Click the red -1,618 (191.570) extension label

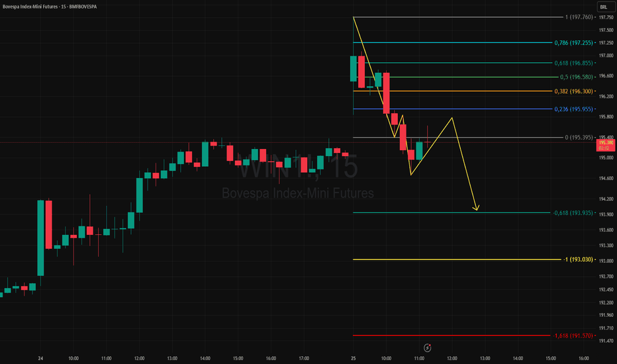click(573, 336)
